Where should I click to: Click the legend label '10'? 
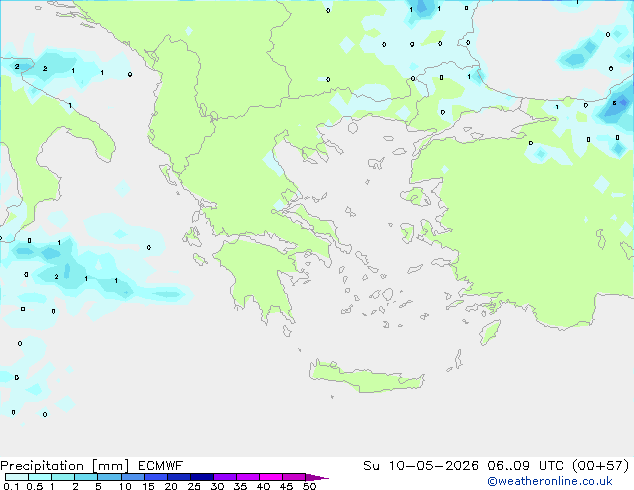(125, 486)
